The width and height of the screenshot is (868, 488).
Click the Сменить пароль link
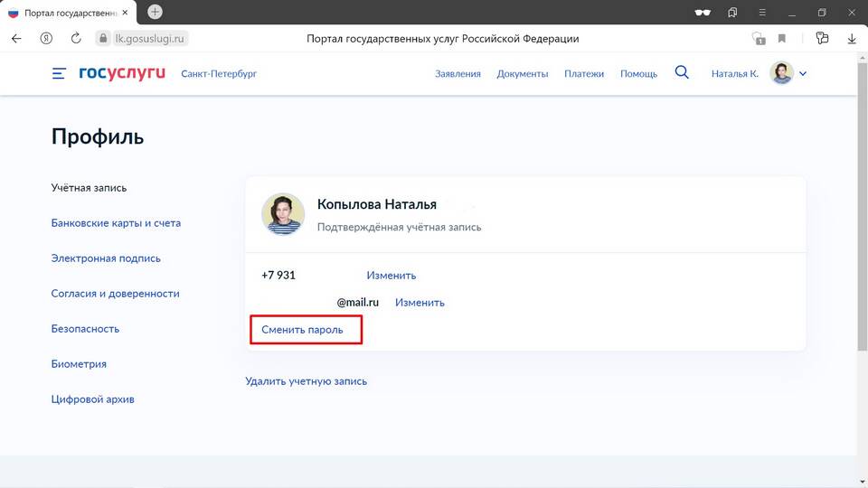click(x=302, y=330)
